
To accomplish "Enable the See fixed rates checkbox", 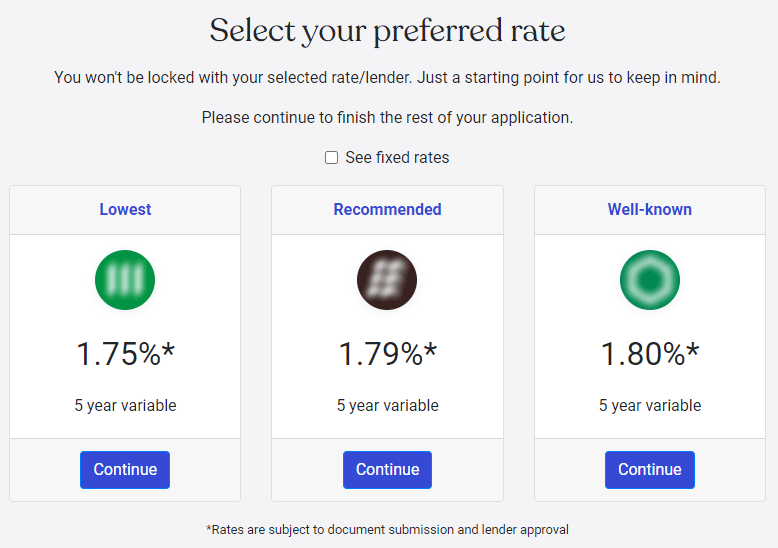I will 331,157.
